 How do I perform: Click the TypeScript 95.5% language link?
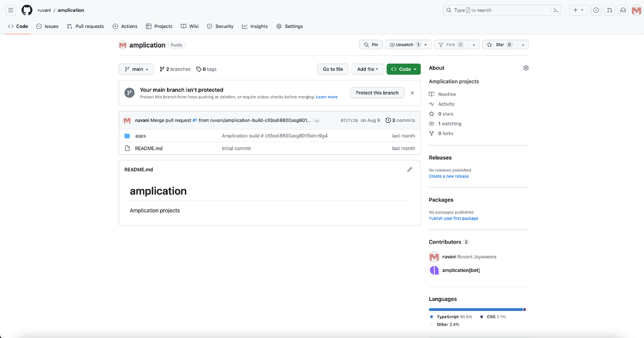(451, 317)
